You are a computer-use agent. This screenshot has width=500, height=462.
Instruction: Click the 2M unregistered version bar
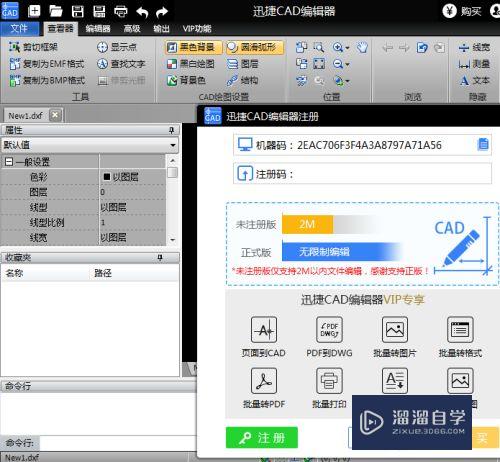pos(307,224)
